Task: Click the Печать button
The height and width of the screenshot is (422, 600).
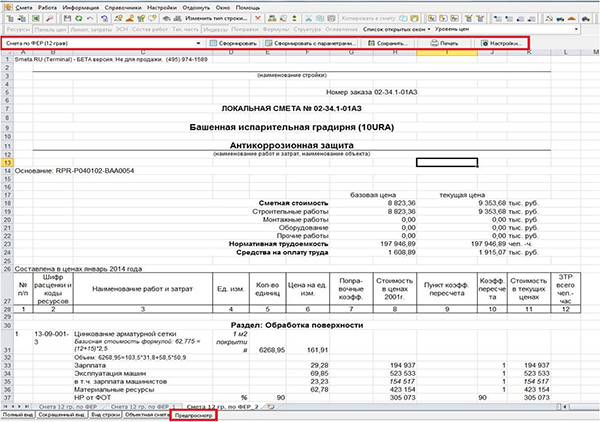Action: click(x=444, y=43)
